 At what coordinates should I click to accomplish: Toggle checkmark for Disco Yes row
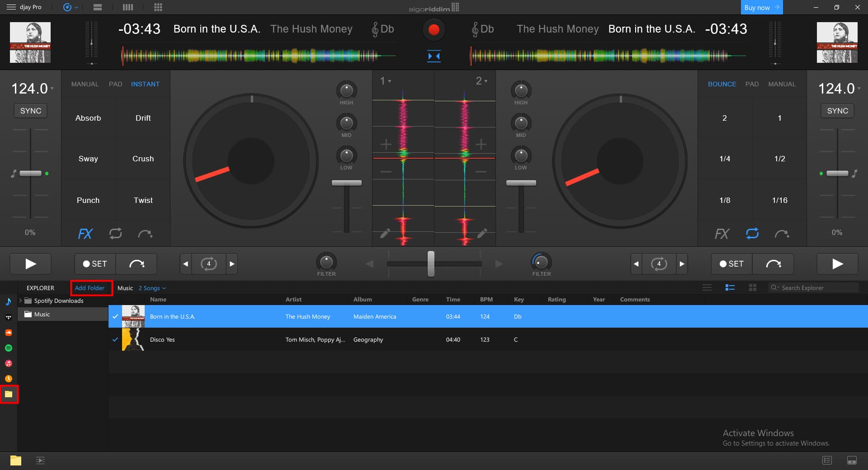click(x=115, y=339)
